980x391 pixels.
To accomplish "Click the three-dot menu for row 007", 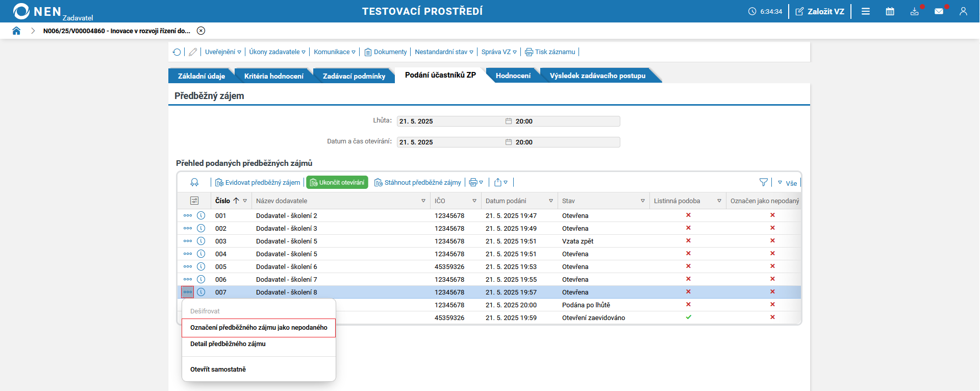I will [x=188, y=292].
